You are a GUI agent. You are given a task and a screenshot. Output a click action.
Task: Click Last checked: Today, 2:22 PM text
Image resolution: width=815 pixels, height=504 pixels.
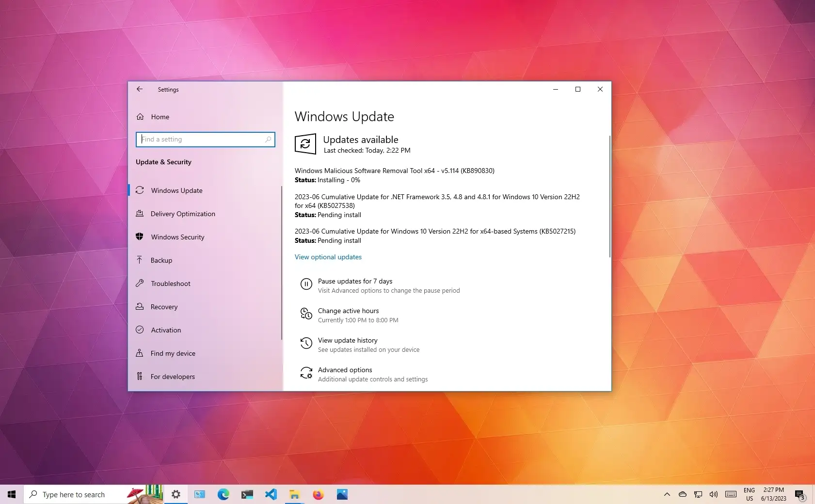point(367,150)
